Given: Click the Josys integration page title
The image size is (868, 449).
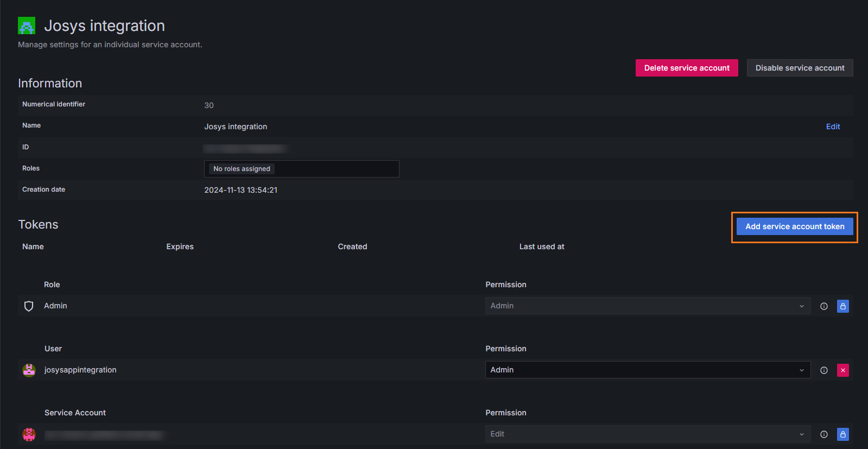Looking at the screenshot, I should (104, 26).
